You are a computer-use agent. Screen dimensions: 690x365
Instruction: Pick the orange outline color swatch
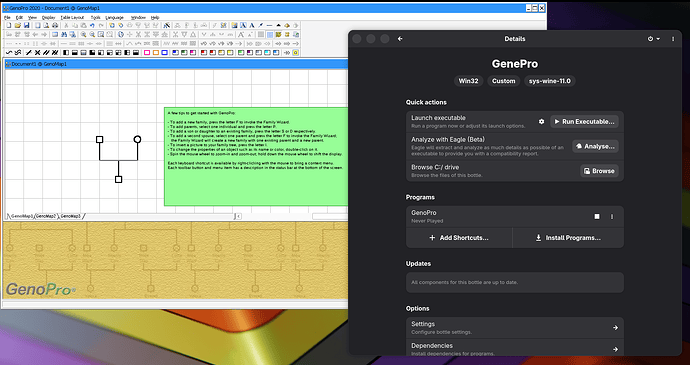coord(156,52)
